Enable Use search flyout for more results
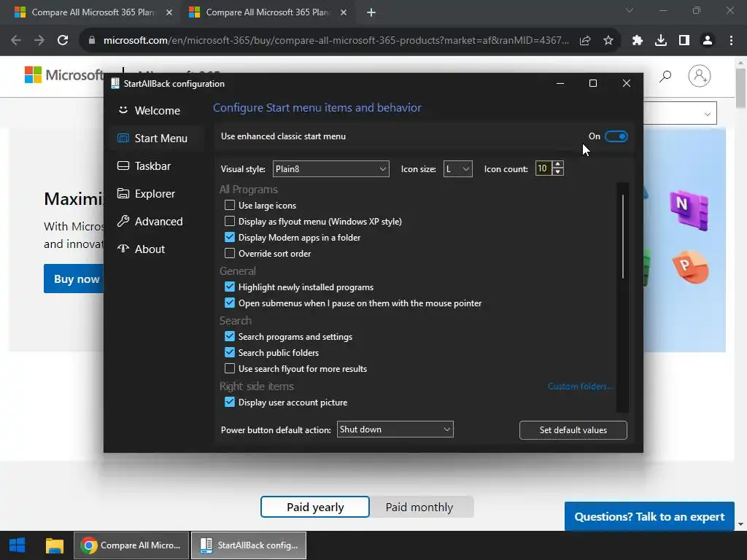 (230, 368)
